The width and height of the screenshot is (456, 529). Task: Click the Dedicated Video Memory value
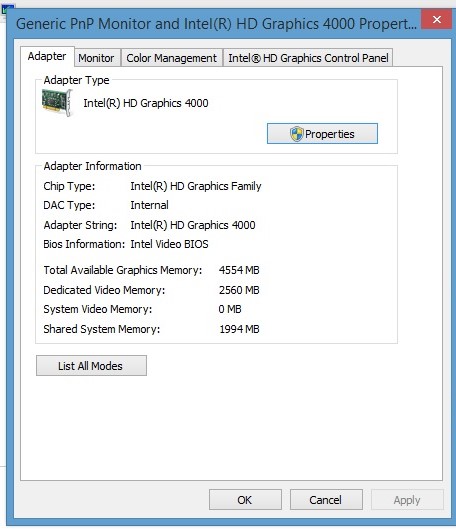239,290
